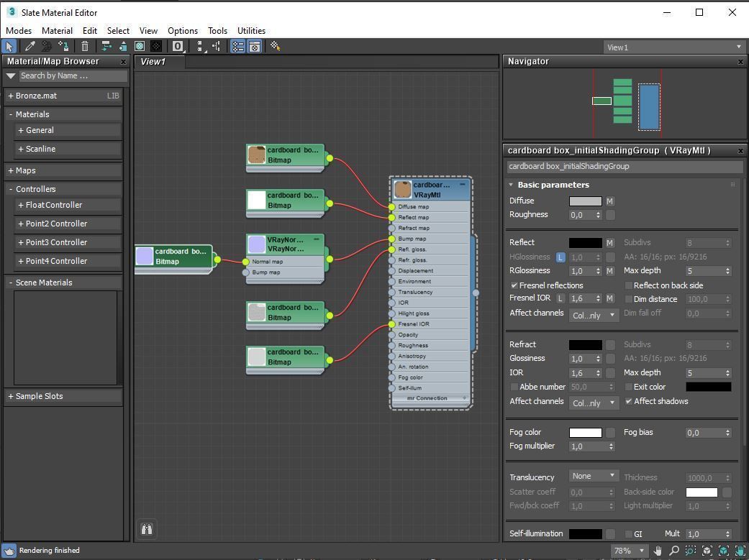This screenshot has height=560, width=749.
Task: Uncheck Fresnel reflections checkbox
Action: [x=514, y=285]
